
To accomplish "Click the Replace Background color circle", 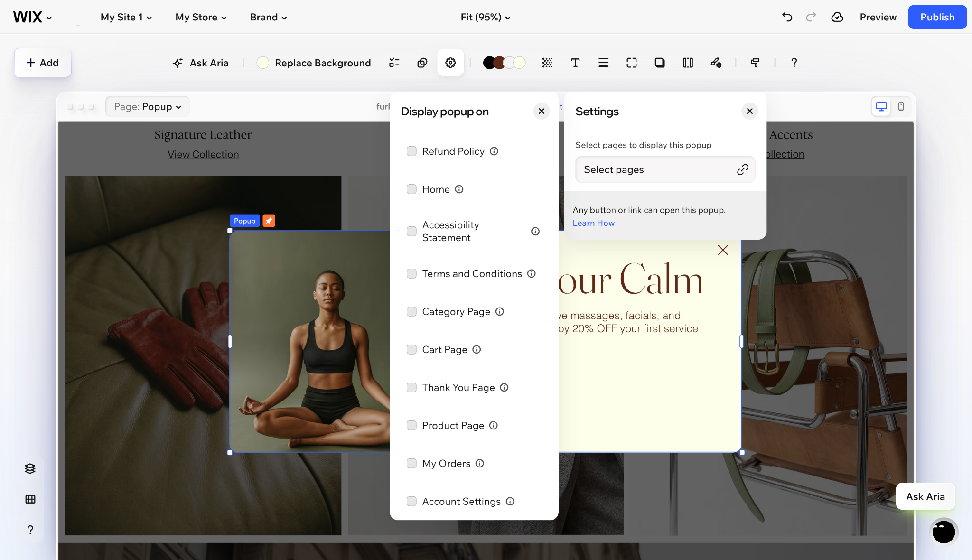I will (x=262, y=63).
